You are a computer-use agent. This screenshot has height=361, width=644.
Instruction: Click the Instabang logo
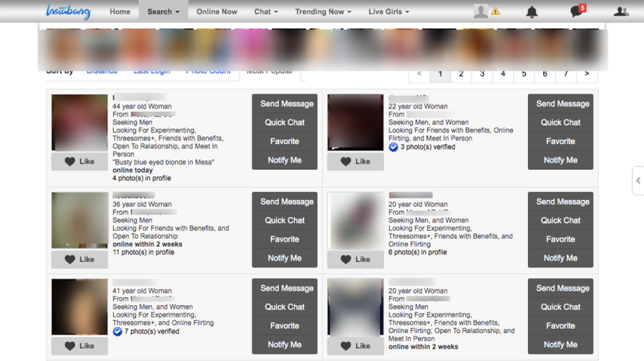click(68, 11)
